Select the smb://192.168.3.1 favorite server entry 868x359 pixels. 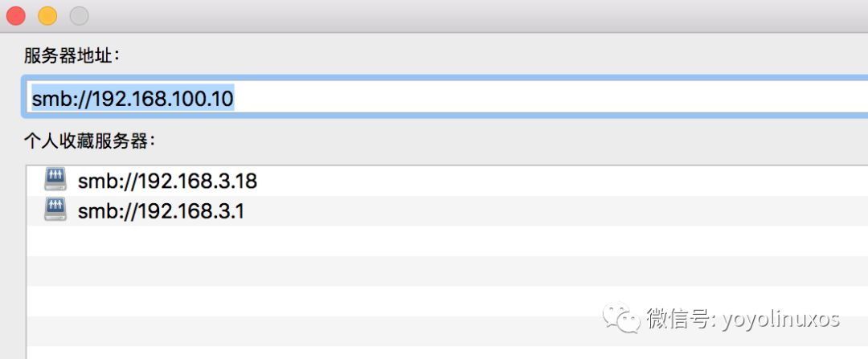click(448, 210)
